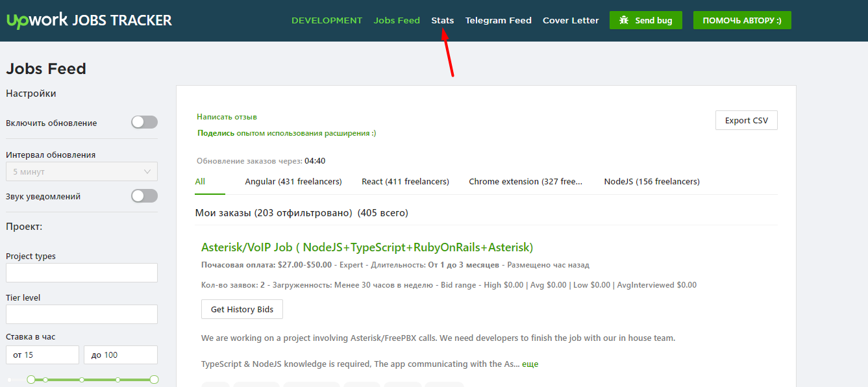Click the hourly rate 'до 100' field
Viewport: 868px width, 387px height.
pyautogui.click(x=121, y=355)
